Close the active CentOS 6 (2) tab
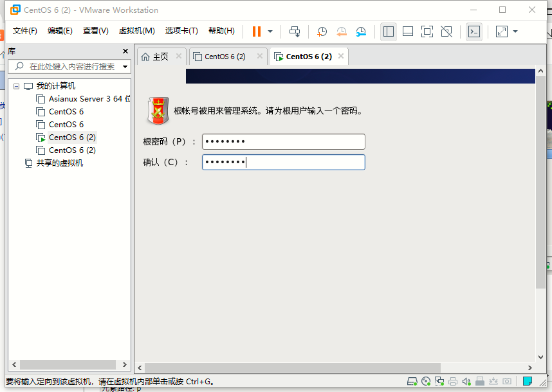Viewport: 552px width, 392px height. pos(341,57)
